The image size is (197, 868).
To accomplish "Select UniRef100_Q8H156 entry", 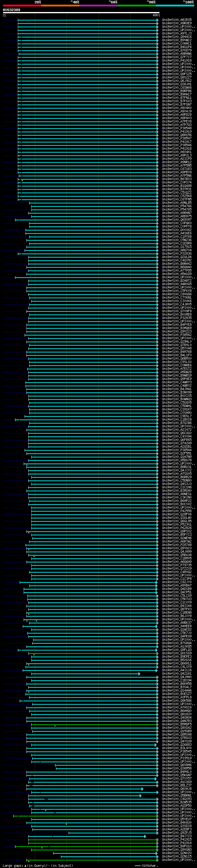I will click(177, 135).
